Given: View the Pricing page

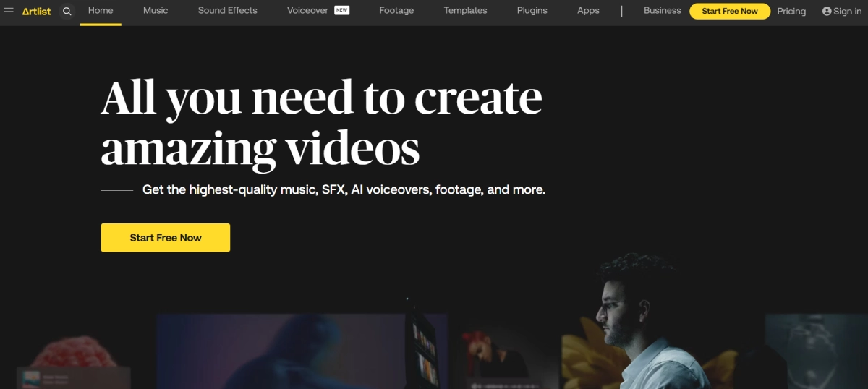Looking at the screenshot, I should 791,12.
